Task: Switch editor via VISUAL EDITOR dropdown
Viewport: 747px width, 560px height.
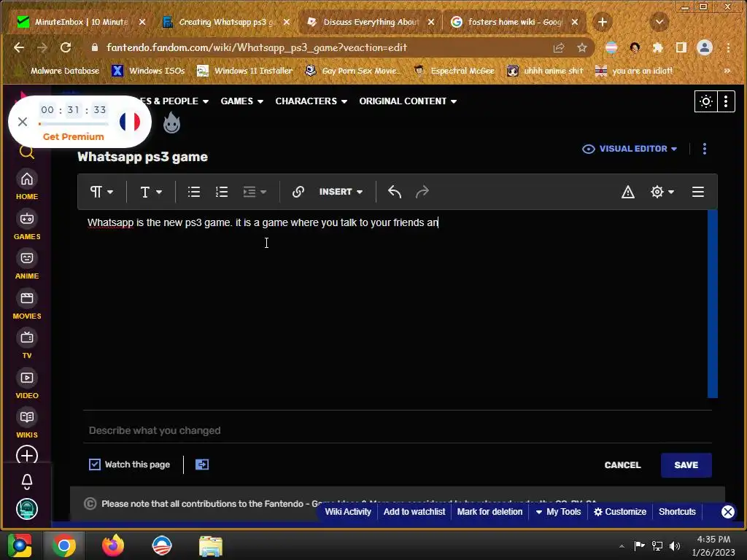Action: tap(630, 149)
